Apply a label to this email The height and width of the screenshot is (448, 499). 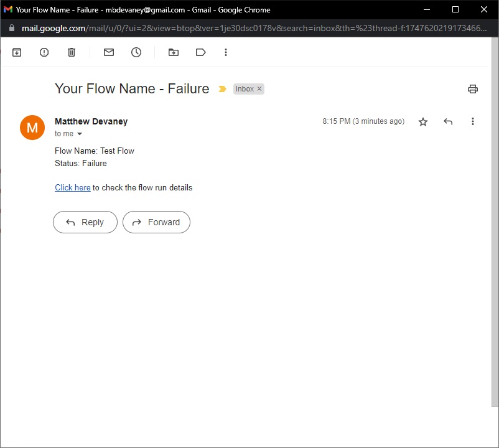tap(201, 52)
